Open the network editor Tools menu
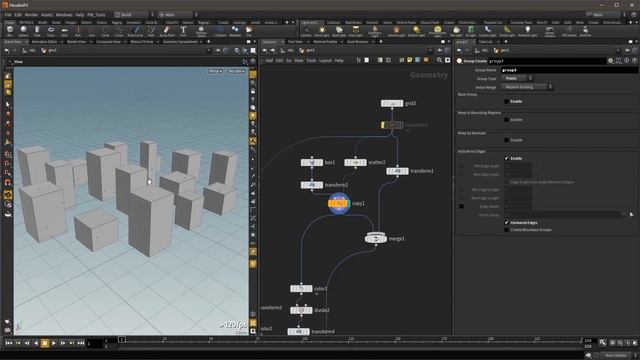The height and width of the screenshot is (360, 640). point(311,60)
